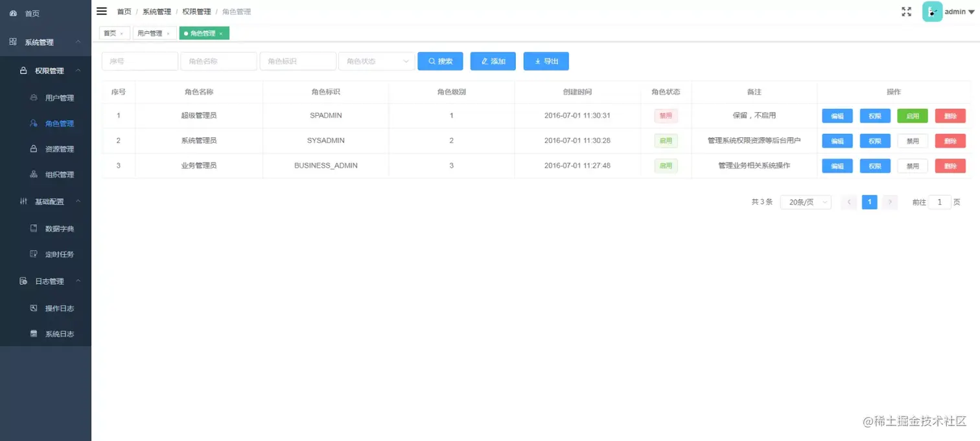Toggle fullscreen mode icon
The width and height of the screenshot is (980, 441).
pyautogui.click(x=906, y=12)
